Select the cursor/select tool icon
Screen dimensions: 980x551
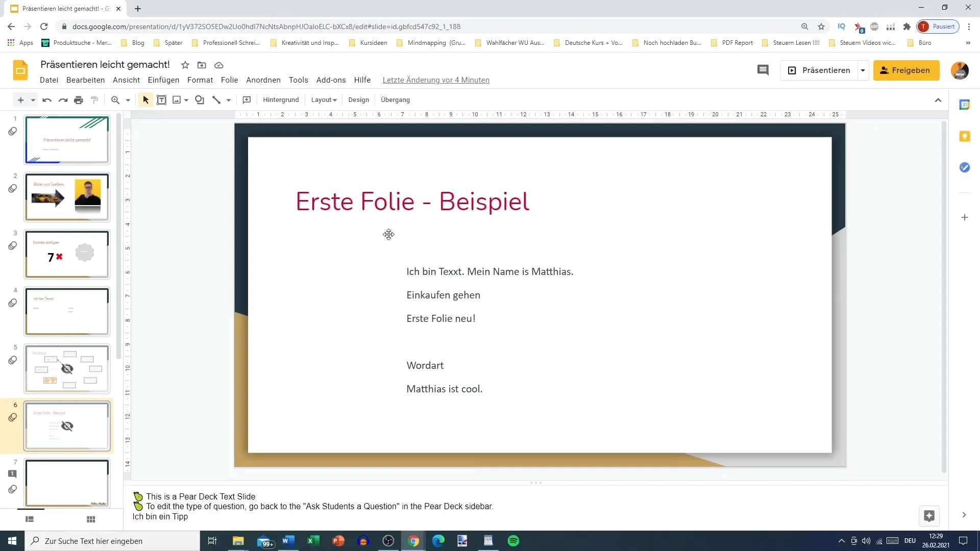pyautogui.click(x=145, y=99)
